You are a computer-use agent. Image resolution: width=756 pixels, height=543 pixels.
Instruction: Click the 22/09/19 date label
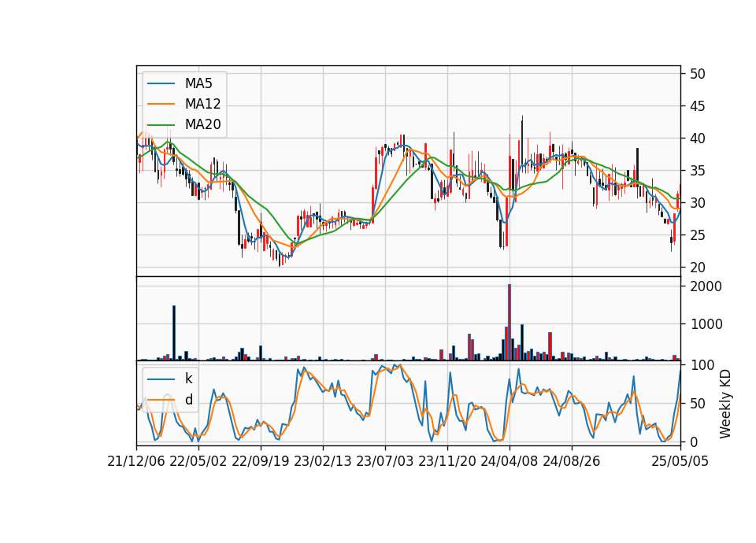pos(261,461)
